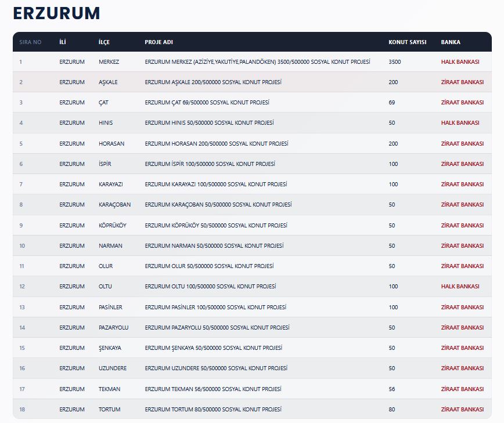Select ZİRAAT BANKASI in the AŞKALE row
504x423 pixels.
click(462, 82)
